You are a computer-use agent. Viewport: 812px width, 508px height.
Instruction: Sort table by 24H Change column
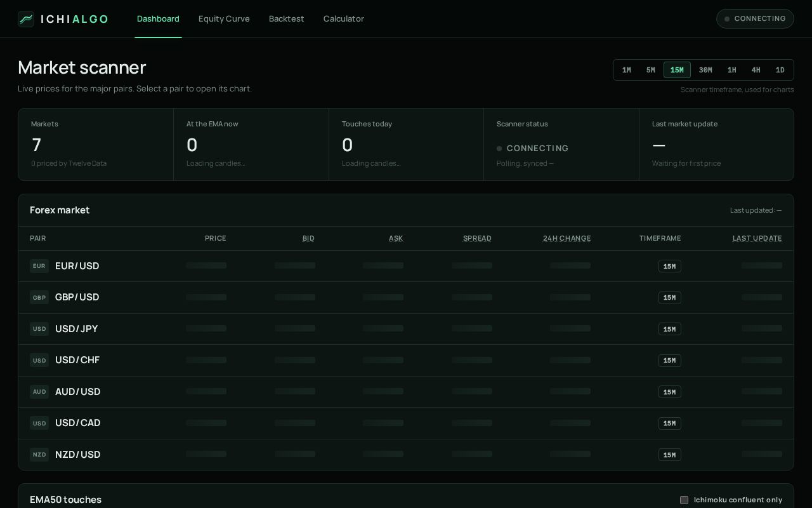(566, 238)
